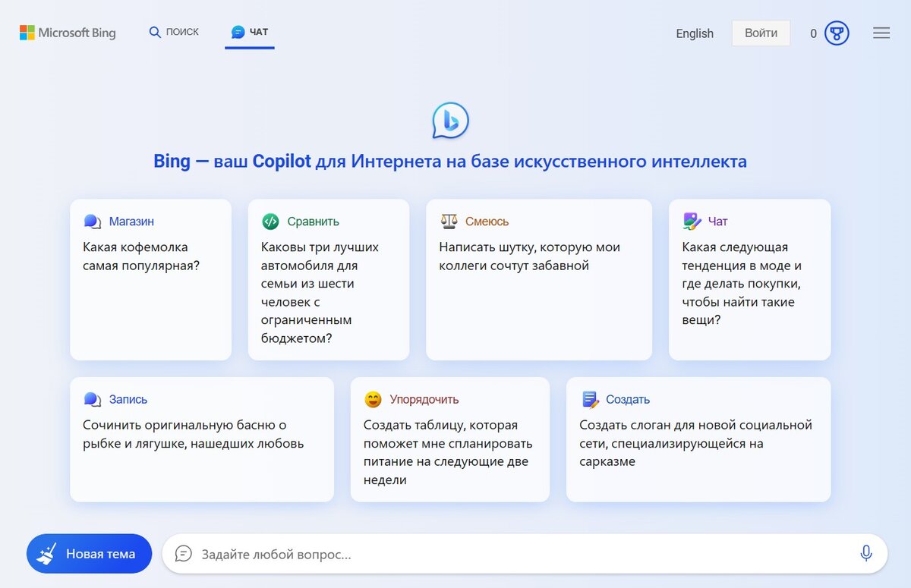The width and height of the screenshot is (911, 588).
Task: Select the ЧАТ tab
Action: [249, 30]
